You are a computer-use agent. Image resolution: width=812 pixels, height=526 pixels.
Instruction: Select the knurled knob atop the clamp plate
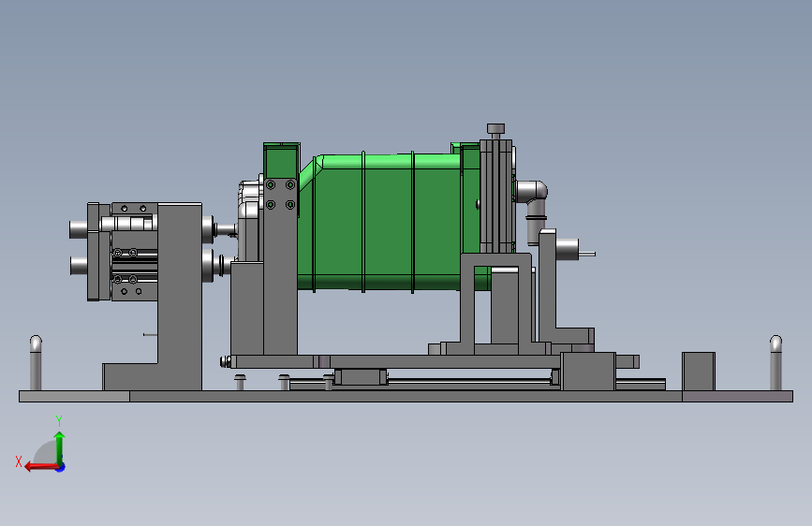[495, 131]
